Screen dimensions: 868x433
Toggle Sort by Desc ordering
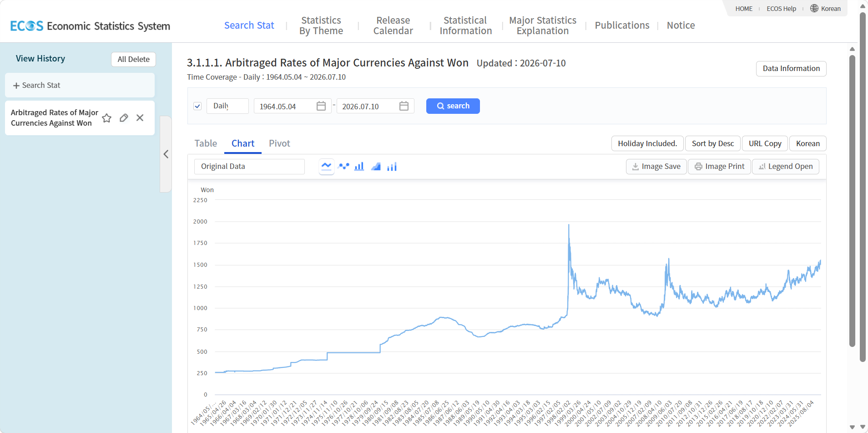pyautogui.click(x=713, y=143)
